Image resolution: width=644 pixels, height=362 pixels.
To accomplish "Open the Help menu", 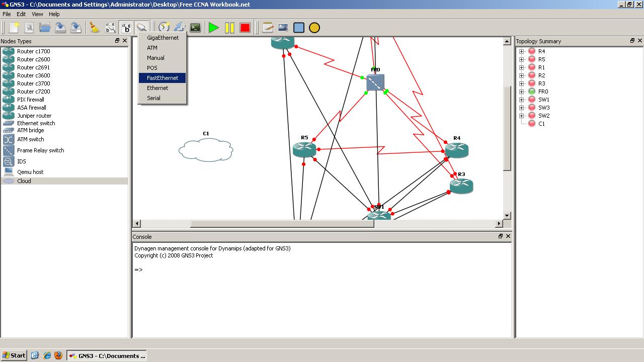I will tap(54, 14).
